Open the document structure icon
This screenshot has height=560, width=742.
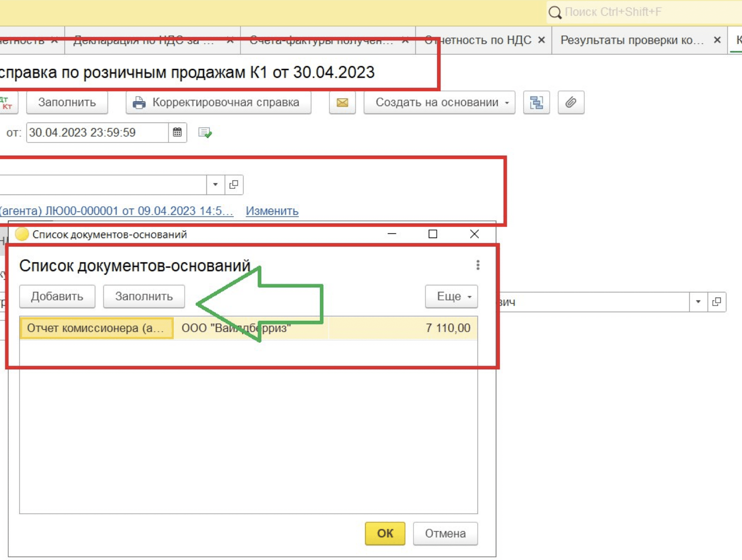(536, 103)
